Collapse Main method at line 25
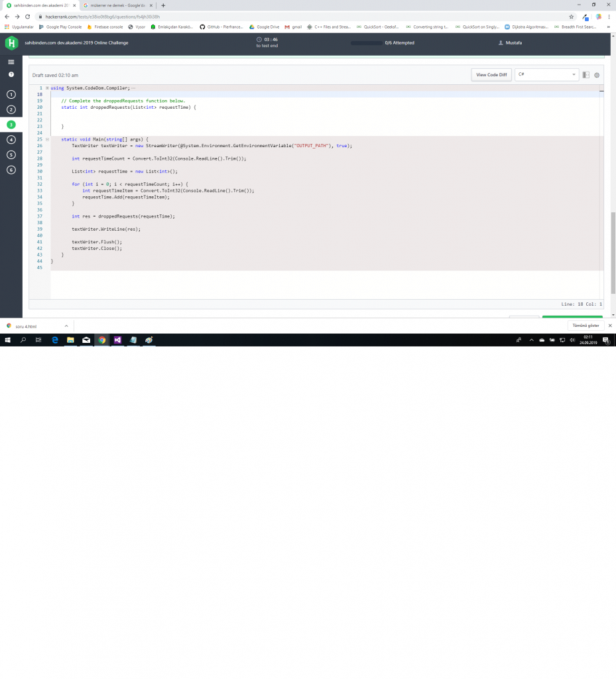 pyautogui.click(x=47, y=139)
